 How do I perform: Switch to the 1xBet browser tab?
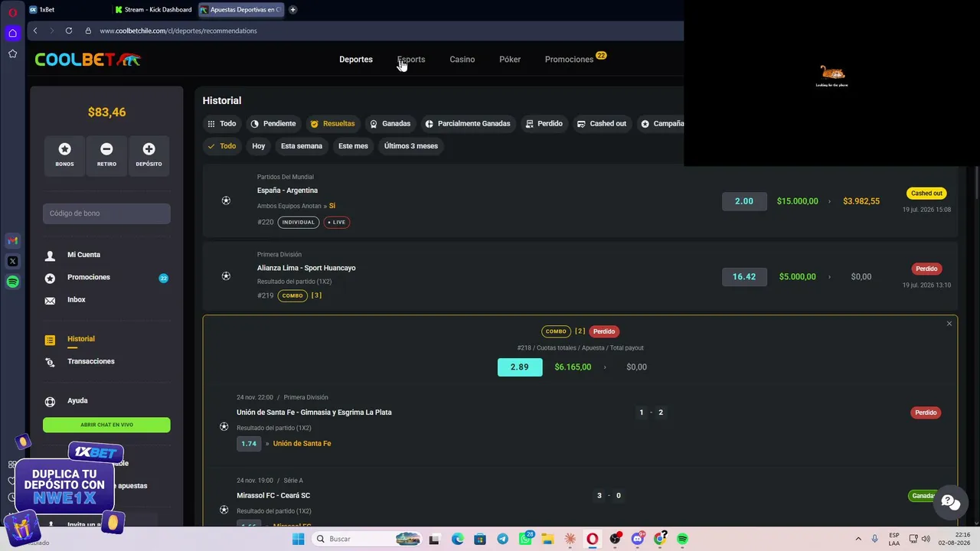tap(67, 10)
